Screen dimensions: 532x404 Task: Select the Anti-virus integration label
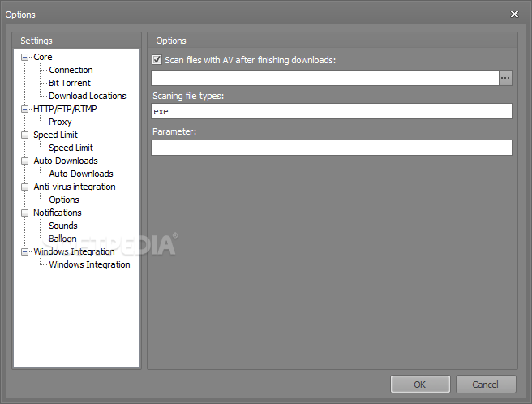click(x=75, y=187)
